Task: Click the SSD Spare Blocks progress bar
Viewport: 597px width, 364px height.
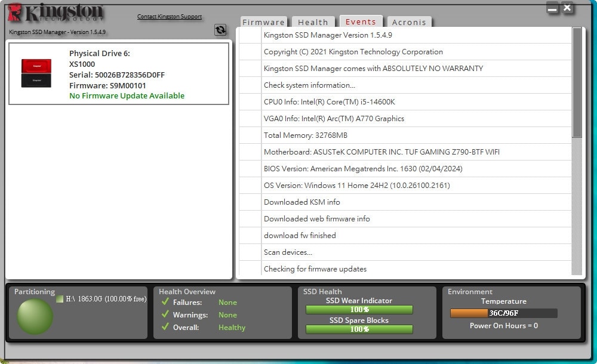Action: 359,329
